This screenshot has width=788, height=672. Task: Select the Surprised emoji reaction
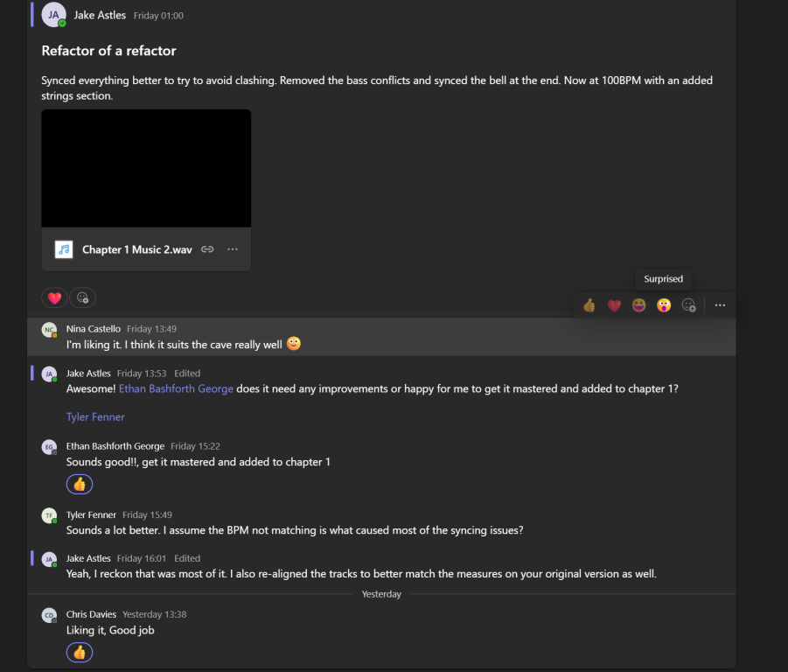tap(663, 305)
